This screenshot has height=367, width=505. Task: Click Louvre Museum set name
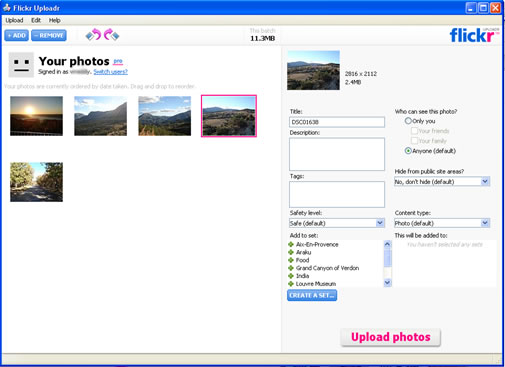point(316,284)
